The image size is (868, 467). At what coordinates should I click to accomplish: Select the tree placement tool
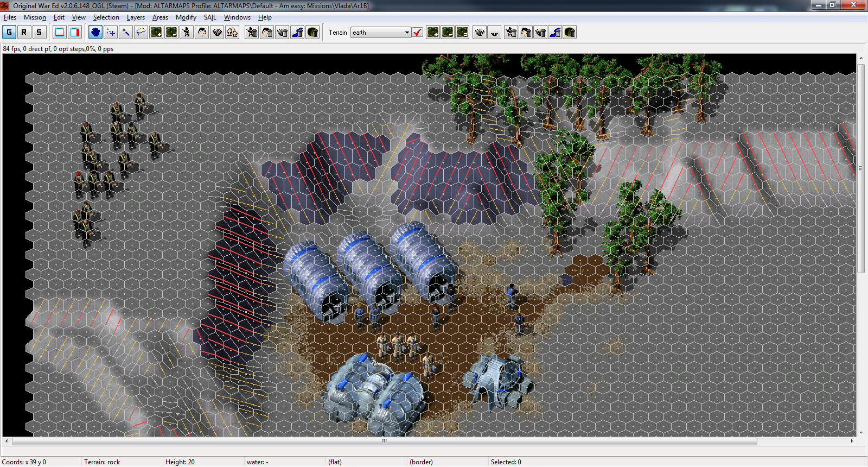[202, 32]
